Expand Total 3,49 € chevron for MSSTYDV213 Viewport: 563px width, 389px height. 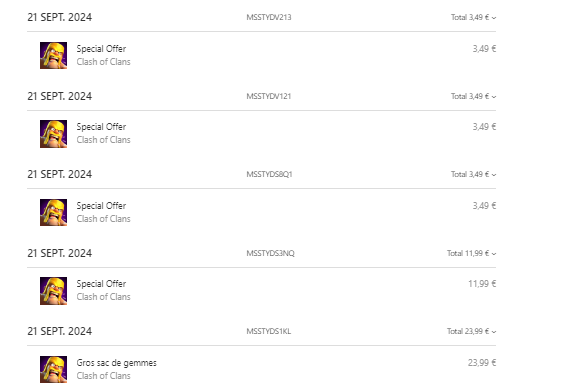pos(494,18)
